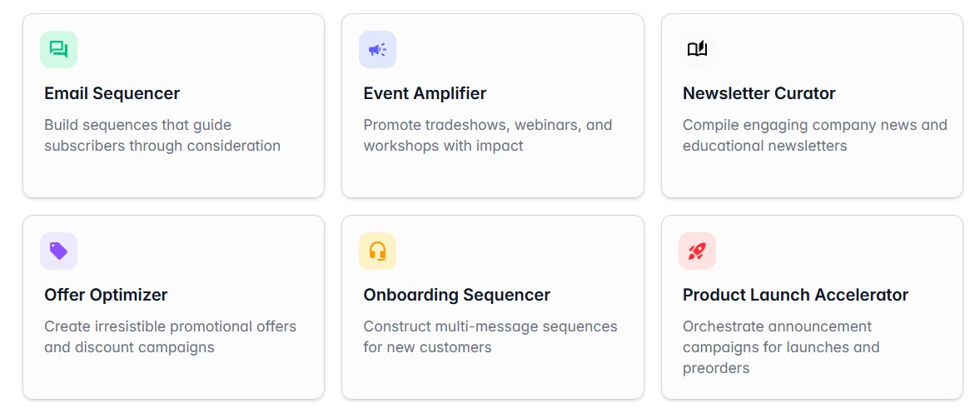Click the "Create irresistible promotional offers" description
The height and width of the screenshot is (408, 980).
pos(170,336)
